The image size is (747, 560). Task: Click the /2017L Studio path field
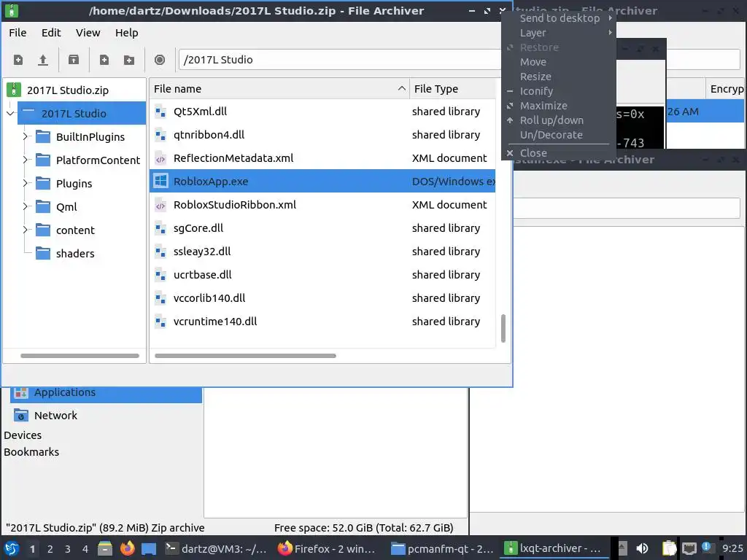pos(340,60)
